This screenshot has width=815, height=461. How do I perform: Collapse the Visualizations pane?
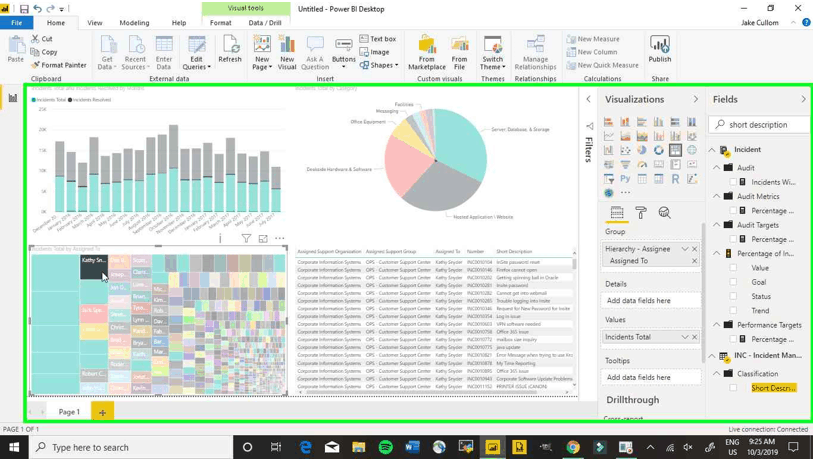pyautogui.click(x=695, y=99)
